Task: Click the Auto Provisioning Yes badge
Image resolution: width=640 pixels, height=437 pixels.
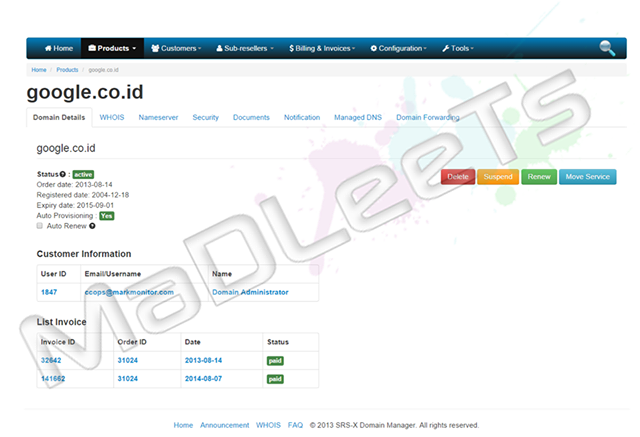Action: click(x=107, y=216)
